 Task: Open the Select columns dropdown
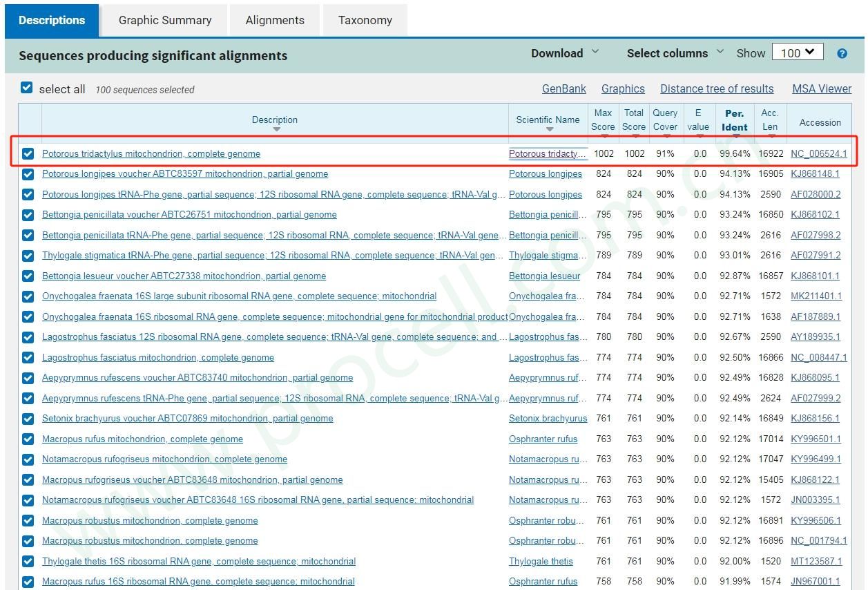point(675,53)
